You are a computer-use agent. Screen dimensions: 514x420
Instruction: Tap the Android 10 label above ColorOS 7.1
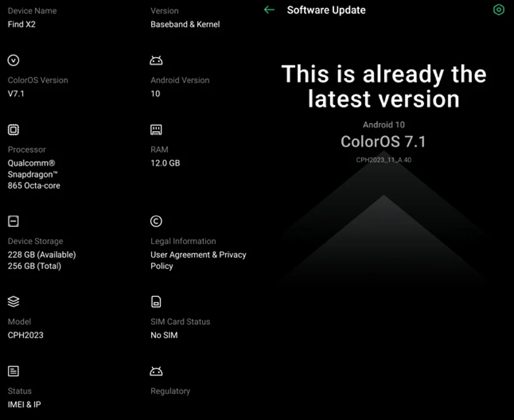pos(384,124)
